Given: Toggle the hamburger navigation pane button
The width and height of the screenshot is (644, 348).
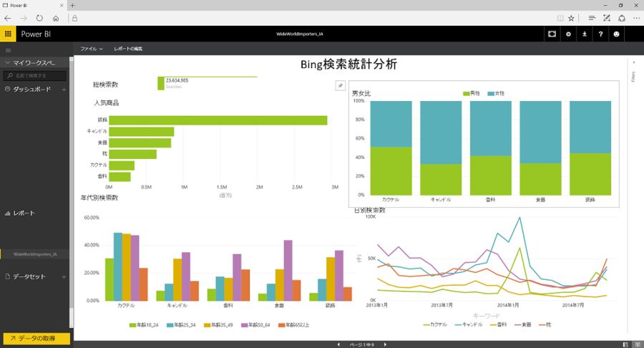Looking at the screenshot, I should (8, 50).
